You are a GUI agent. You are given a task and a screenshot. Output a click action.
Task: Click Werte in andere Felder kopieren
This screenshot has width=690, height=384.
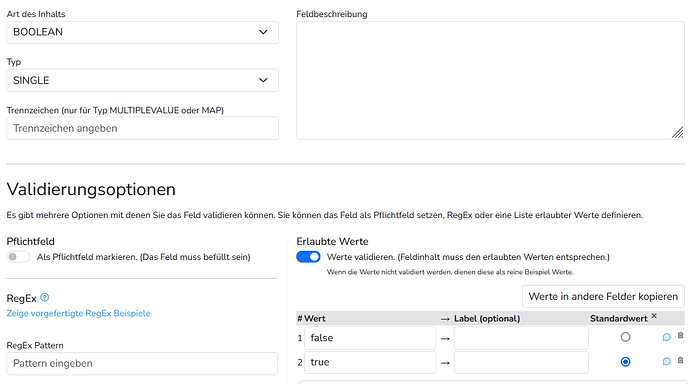click(603, 296)
